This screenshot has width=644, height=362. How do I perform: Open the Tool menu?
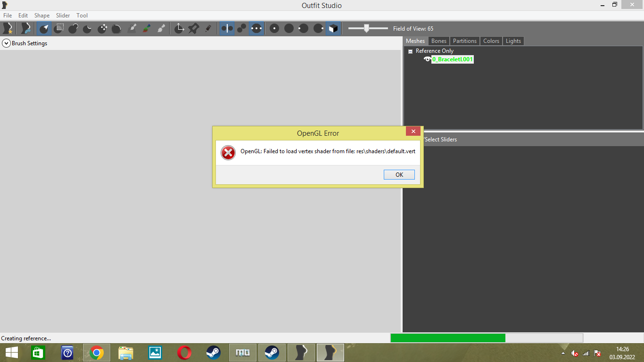82,16
